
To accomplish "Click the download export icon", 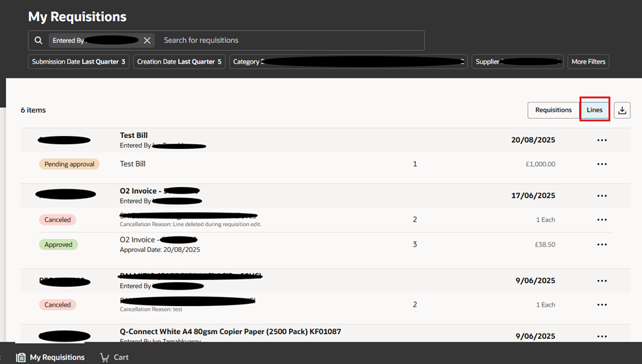I will (x=622, y=110).
